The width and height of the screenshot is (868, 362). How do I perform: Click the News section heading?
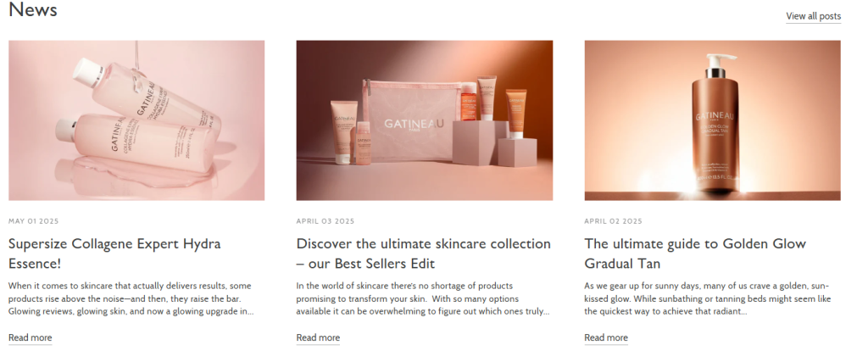pos(33,9)
